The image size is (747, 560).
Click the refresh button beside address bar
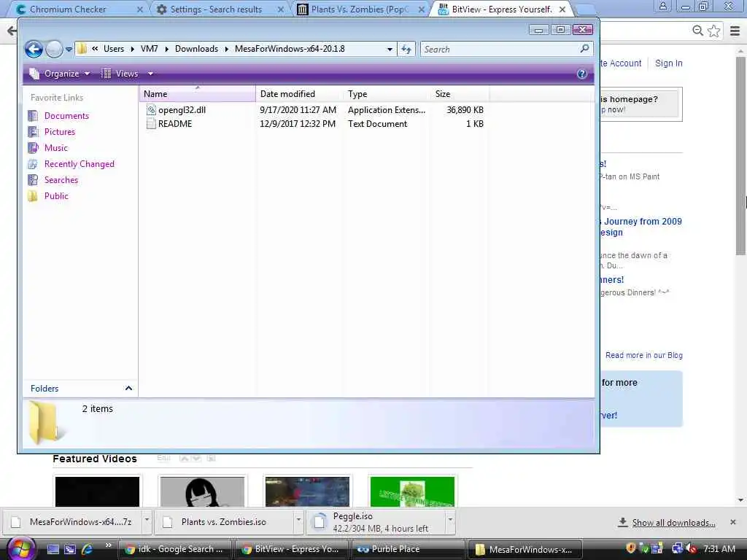[x=406, y=49]
